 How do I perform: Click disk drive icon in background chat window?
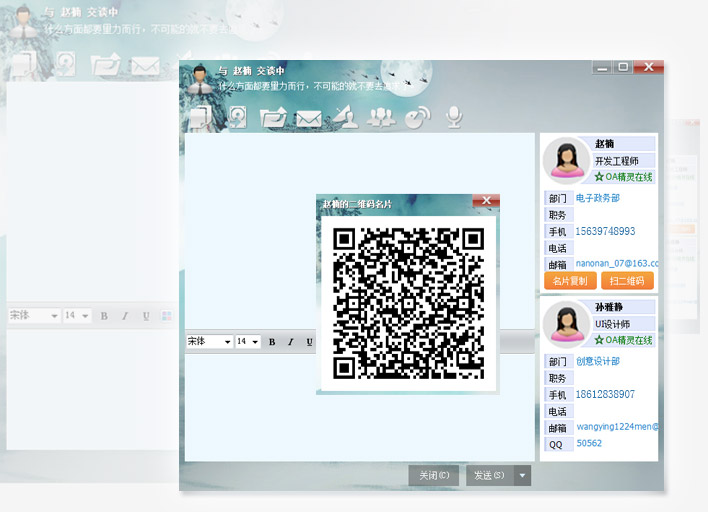click(x=66, y=64)
